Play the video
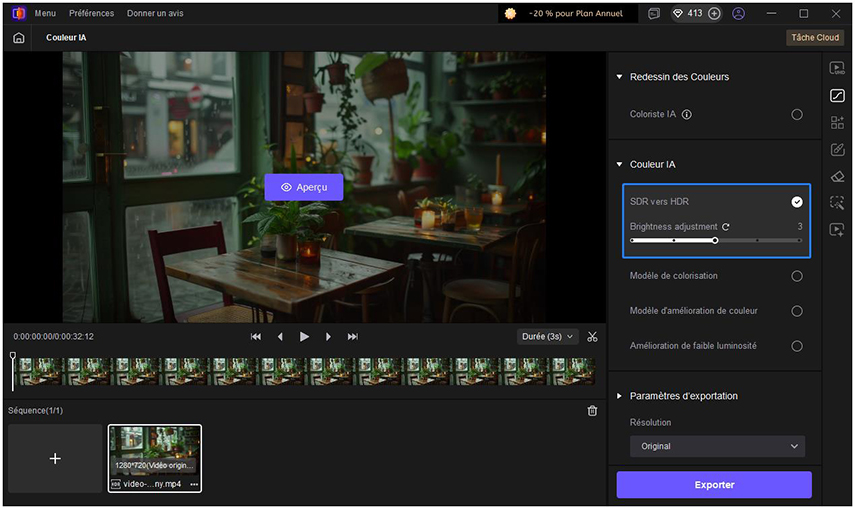 [304, 337]
